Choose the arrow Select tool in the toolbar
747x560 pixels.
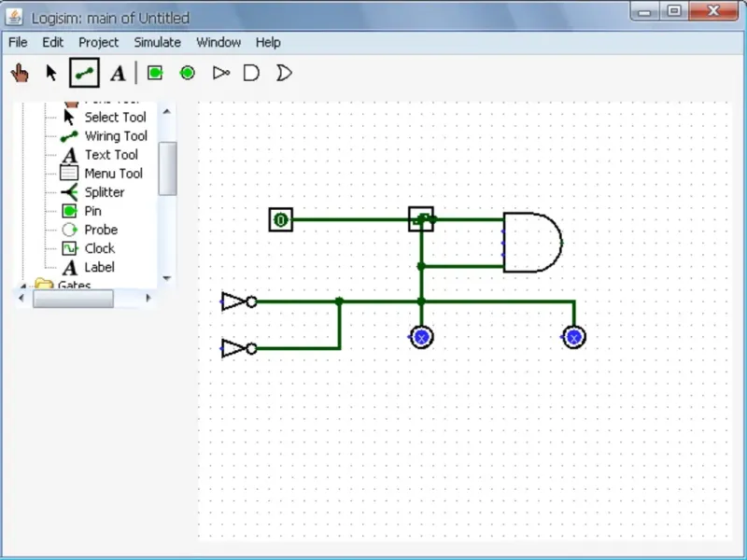point(51,73)
